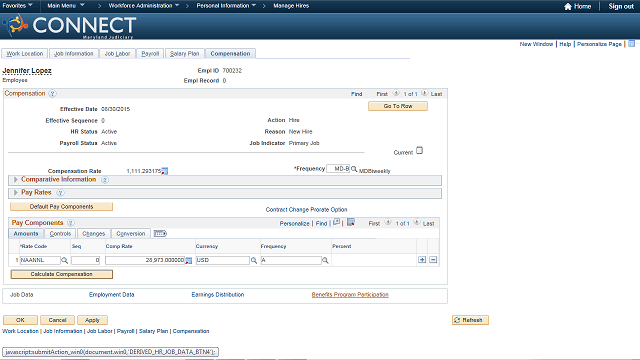The height and width of the screenshot is (360, 640).
Task: Click into the Rate Code field
Action: point(40,260)
